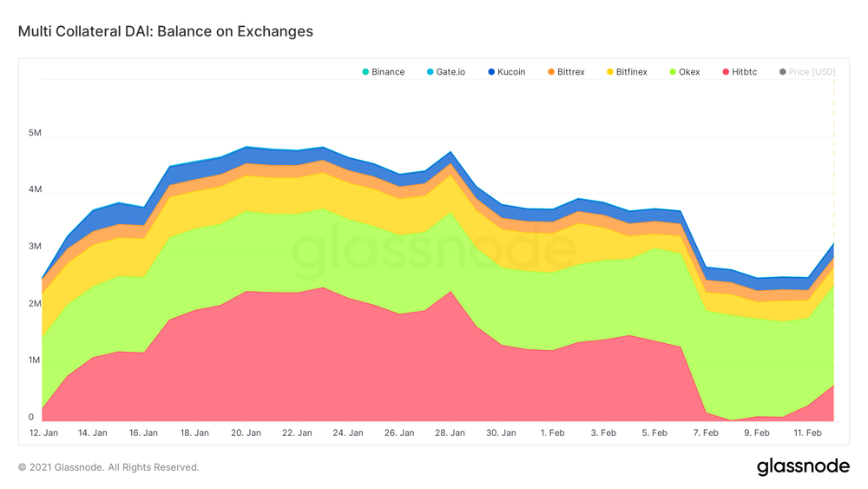Screen dimensions: 868x489
Task: Click the Kucoin dark blue legend dot
Action: click(x=491, y=72)
